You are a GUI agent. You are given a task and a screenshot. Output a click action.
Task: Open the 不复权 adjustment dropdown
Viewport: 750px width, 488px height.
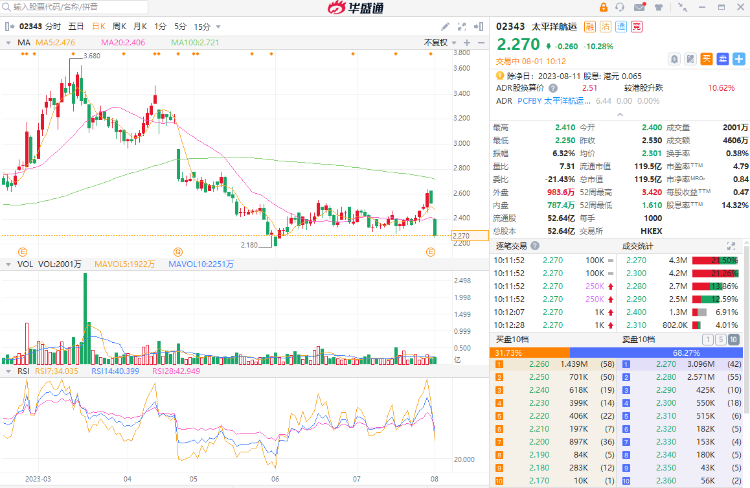pos(436,43)
